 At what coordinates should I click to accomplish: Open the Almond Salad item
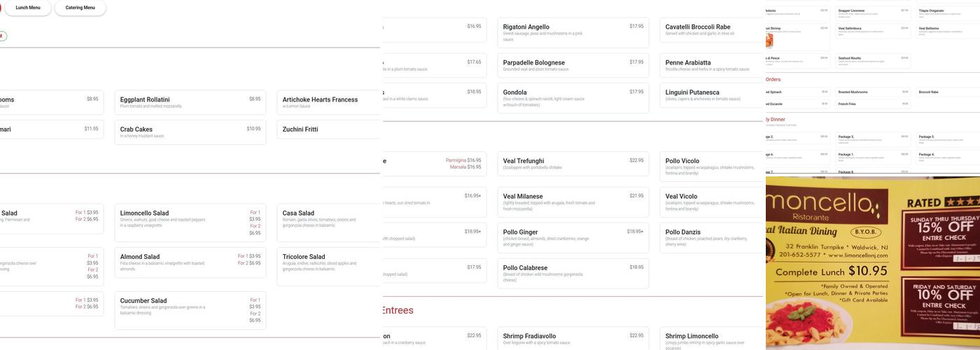190,262
